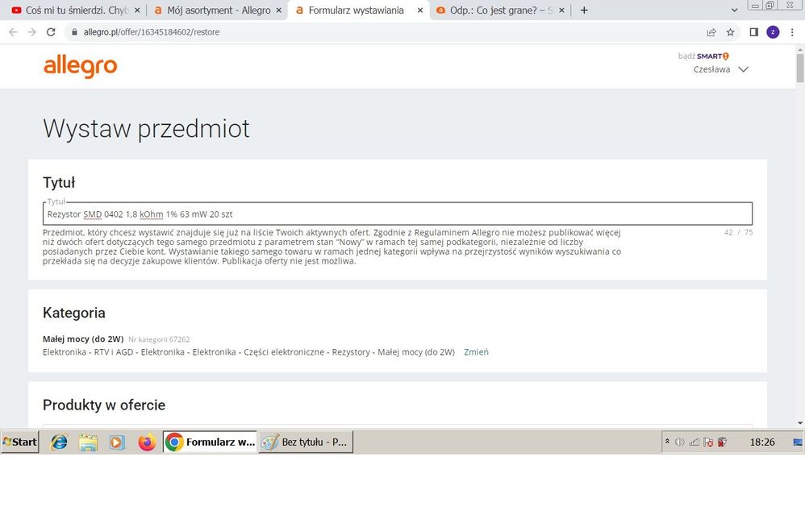Go back to previous page arrow
The height and width of the screenshot is (532, 805).
pyautogui.click(x=14, y=31)
